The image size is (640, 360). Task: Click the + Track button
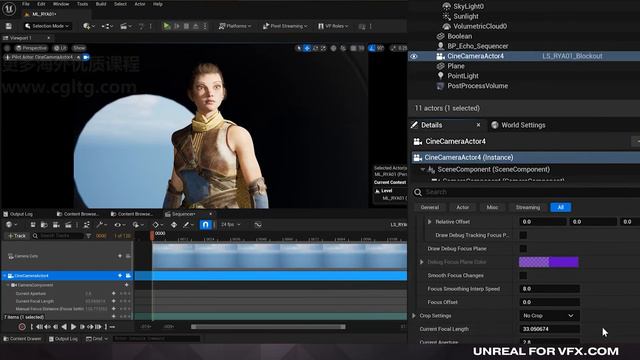click(17, 236)
